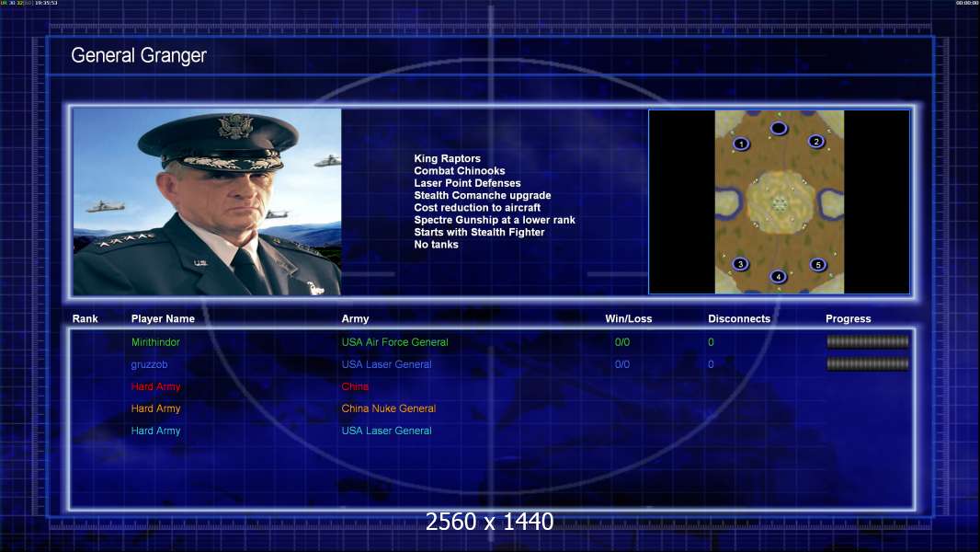The image size is (980, 552).
Task: Select the red 'Hard Army' player
Action: 155,386
